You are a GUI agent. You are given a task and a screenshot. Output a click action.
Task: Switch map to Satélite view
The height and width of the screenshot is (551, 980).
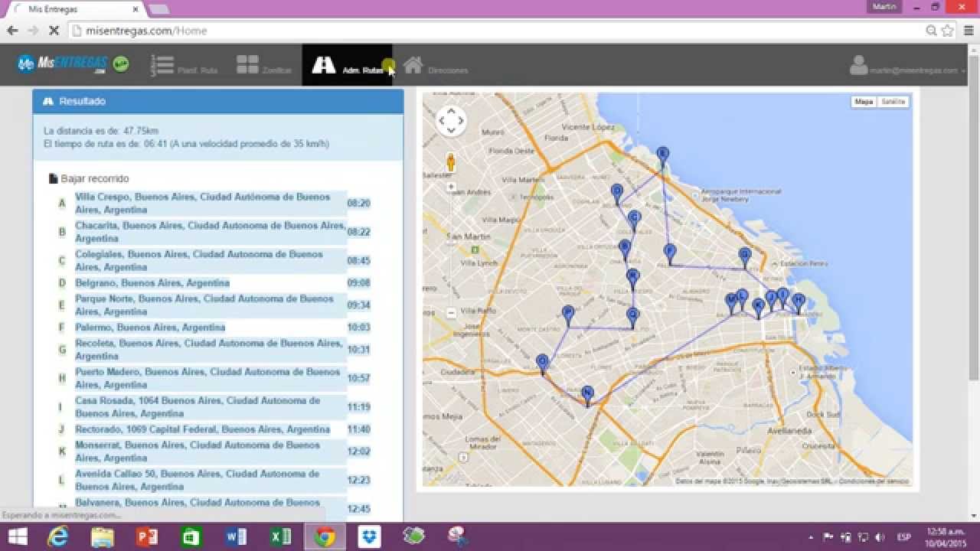(x=893, y=102)
